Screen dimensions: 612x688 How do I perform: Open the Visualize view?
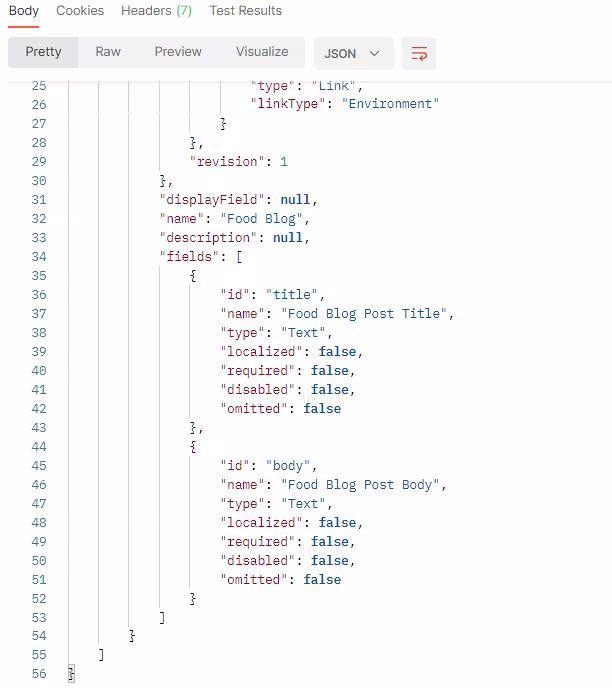(x=262, y=52)
